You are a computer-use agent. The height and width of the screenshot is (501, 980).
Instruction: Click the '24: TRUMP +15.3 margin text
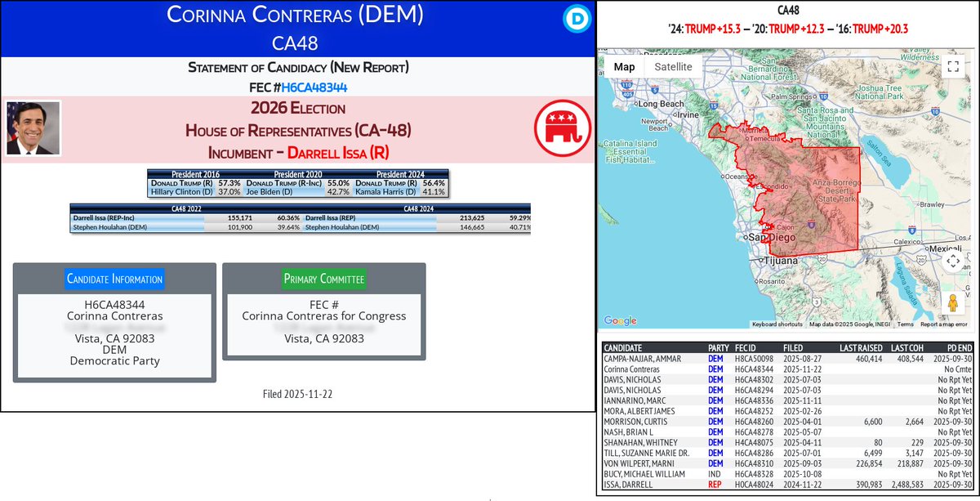[x=704, y=29]
